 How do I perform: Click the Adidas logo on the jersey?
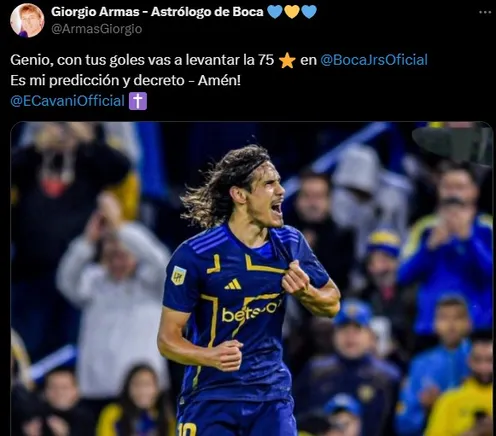(233, 284)
